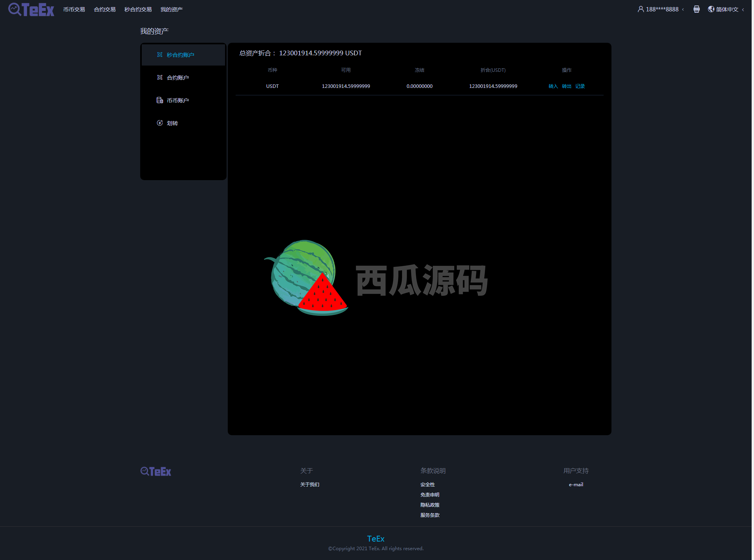Select the 划转 sidebar tab
Viewport: 754px width, 560px height.
pos(183,123)
